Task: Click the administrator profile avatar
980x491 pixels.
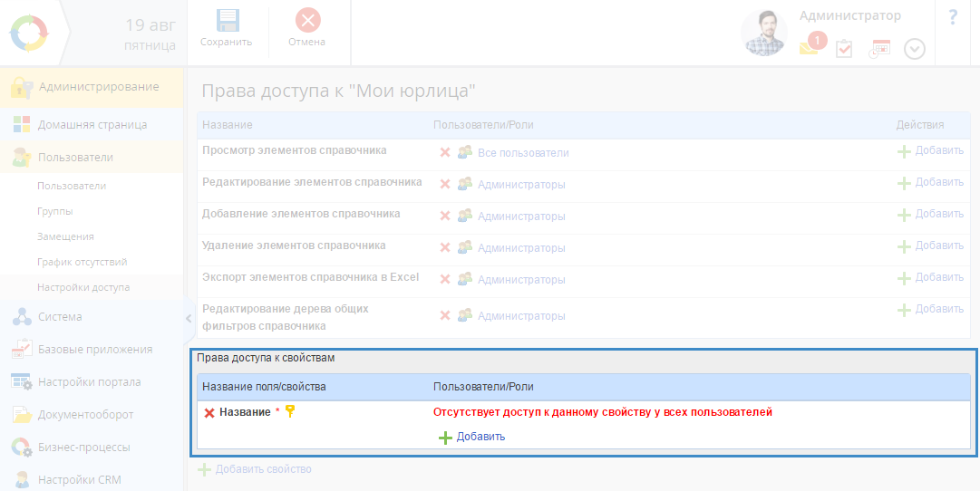Action: click(763, 33)
